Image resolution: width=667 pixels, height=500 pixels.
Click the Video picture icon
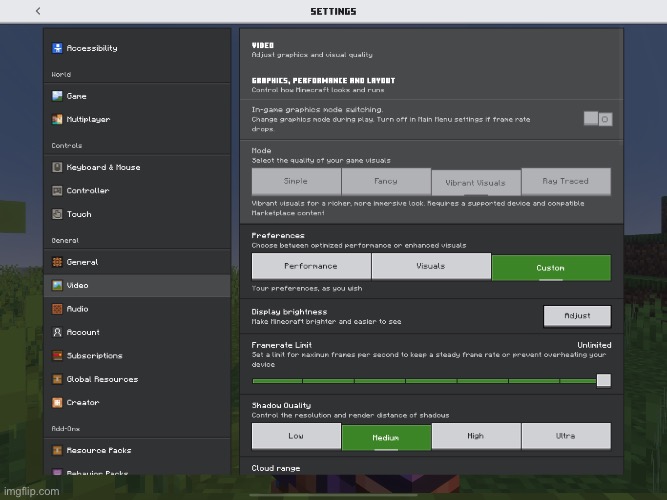pos(57,286)
